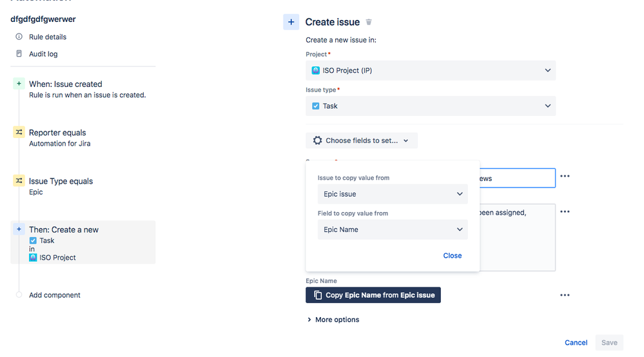Viewport: 644px width, 357px height.
Task: Open the three-dot menu beside the Summary field
Action: 565,176
